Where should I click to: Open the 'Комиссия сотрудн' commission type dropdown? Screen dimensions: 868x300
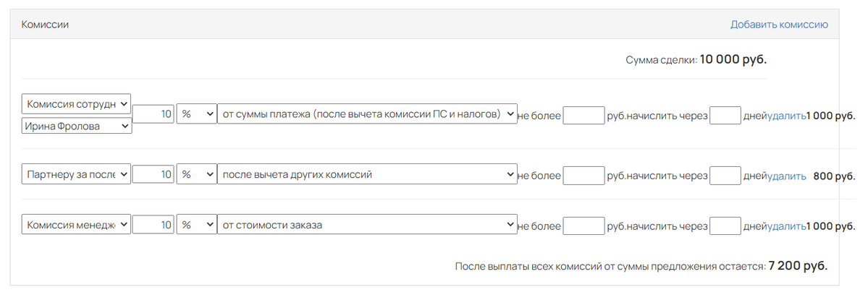pyautogui.click(x=77, y=103)
